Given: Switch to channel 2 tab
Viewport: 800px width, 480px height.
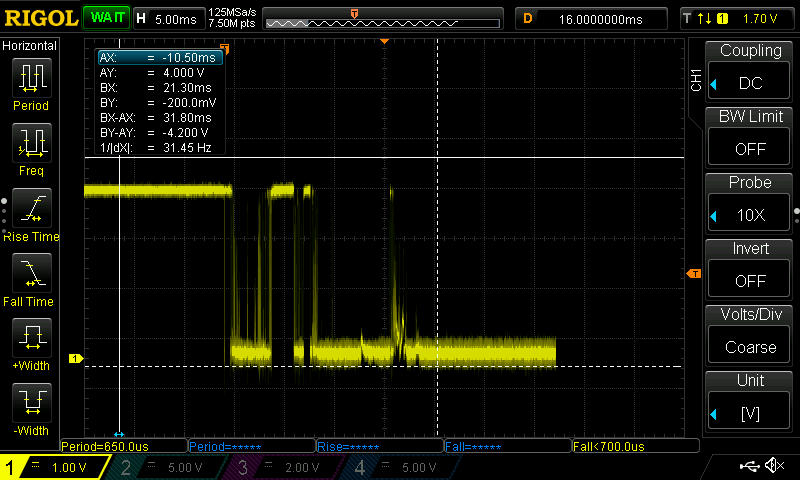Looking at the screenshot, I should pyautogui.click(x=172, y=467).
